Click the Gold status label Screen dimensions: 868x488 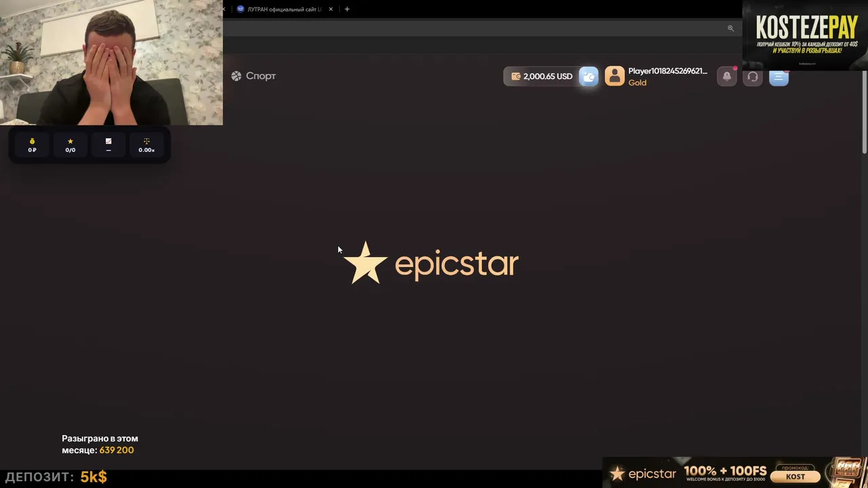pos(637,83)
